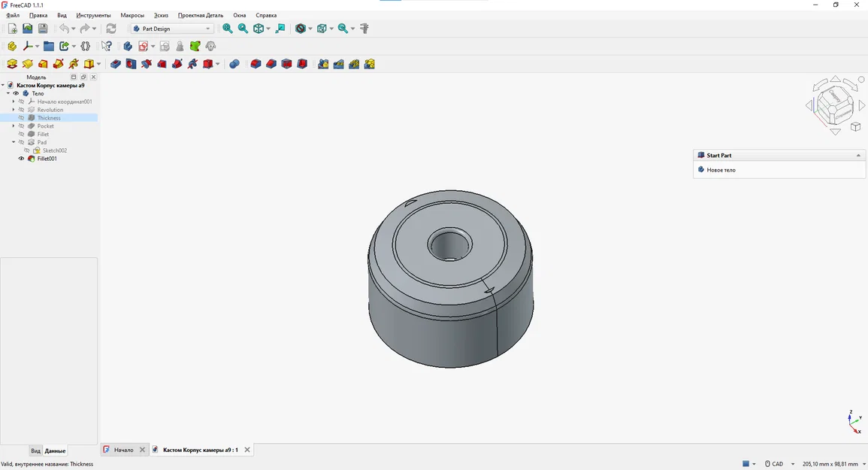Screen dimensions: 868x470
Task: Open the additive primitive dropdown arrow
Action: coord(99,64)
